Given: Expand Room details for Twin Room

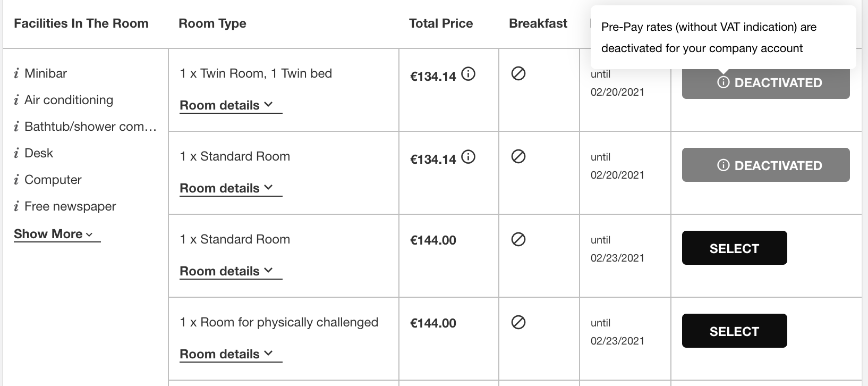Looking at the screenshot, I should click(x=231, y=105).
